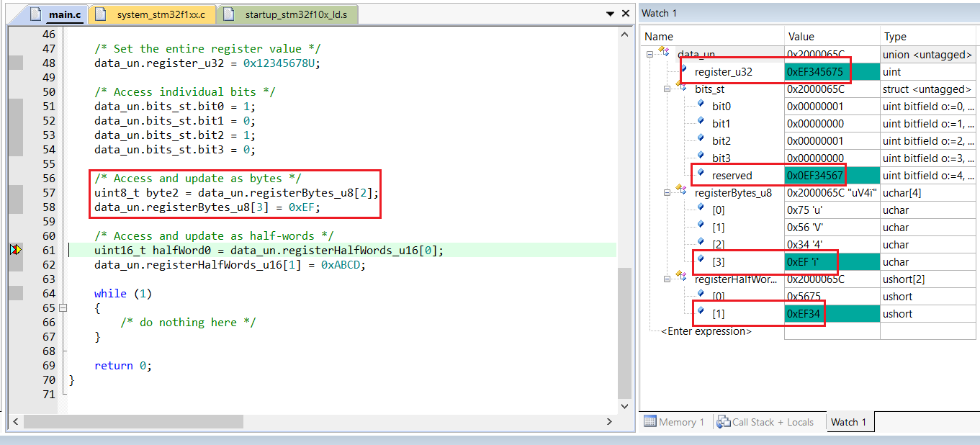The width and height of the screenshot is (980, 445).
Task: Click the horizontal scrollbar right arrow in editor
Action: coord(610,421)
